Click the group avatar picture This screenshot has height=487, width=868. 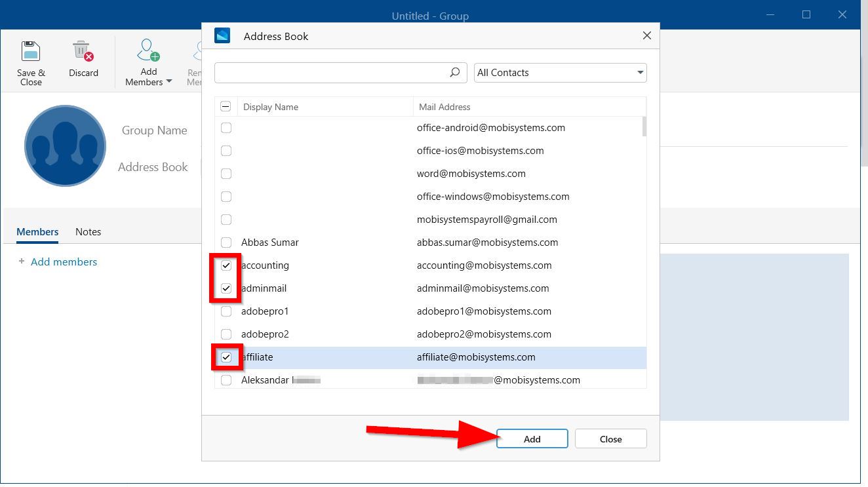tap(65, 146)
